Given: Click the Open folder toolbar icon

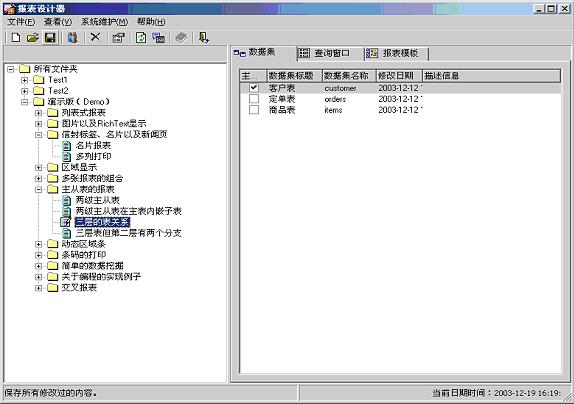Looking at the screenshot, I should point(33,37).
